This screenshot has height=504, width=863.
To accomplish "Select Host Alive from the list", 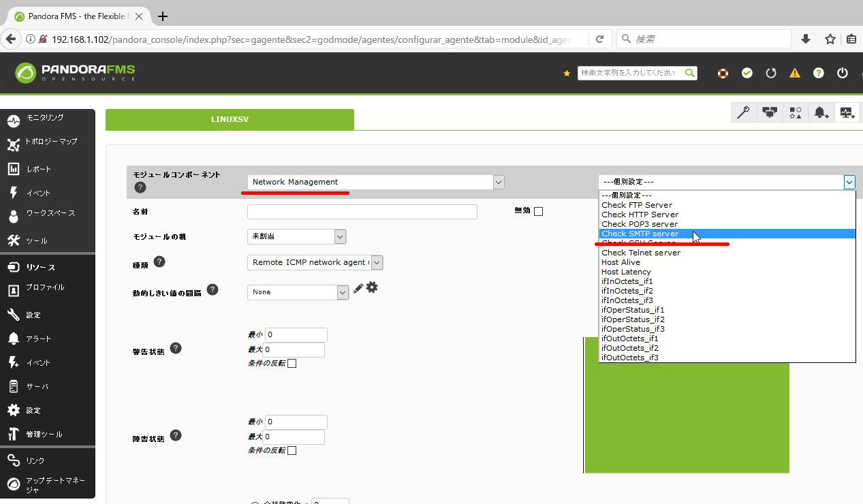I will (727, 262).
